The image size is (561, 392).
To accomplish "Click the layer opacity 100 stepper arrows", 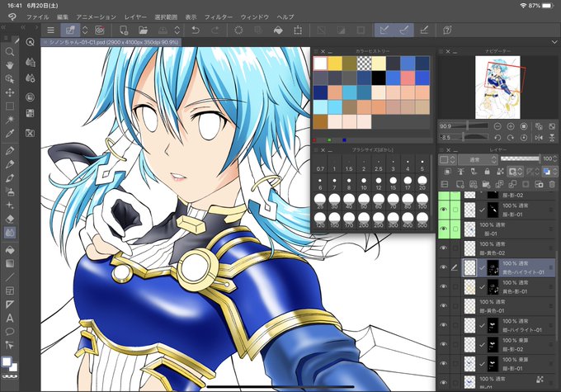I will 555,158.
